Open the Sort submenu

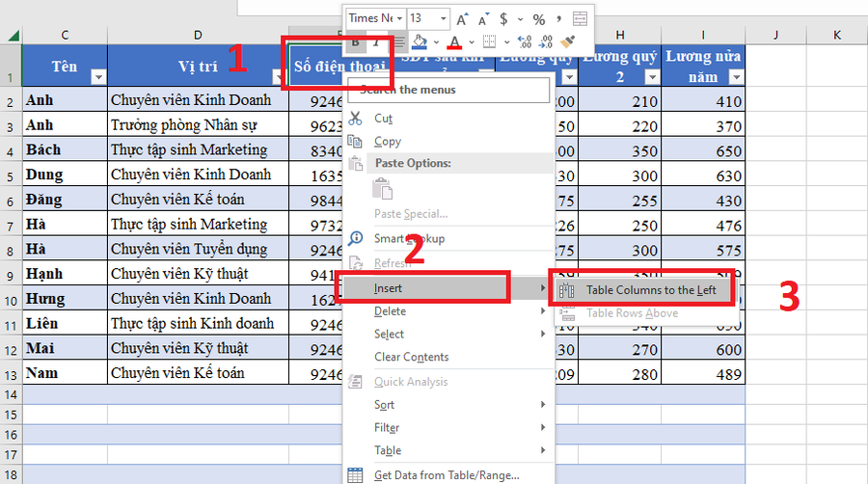[448, 405]
